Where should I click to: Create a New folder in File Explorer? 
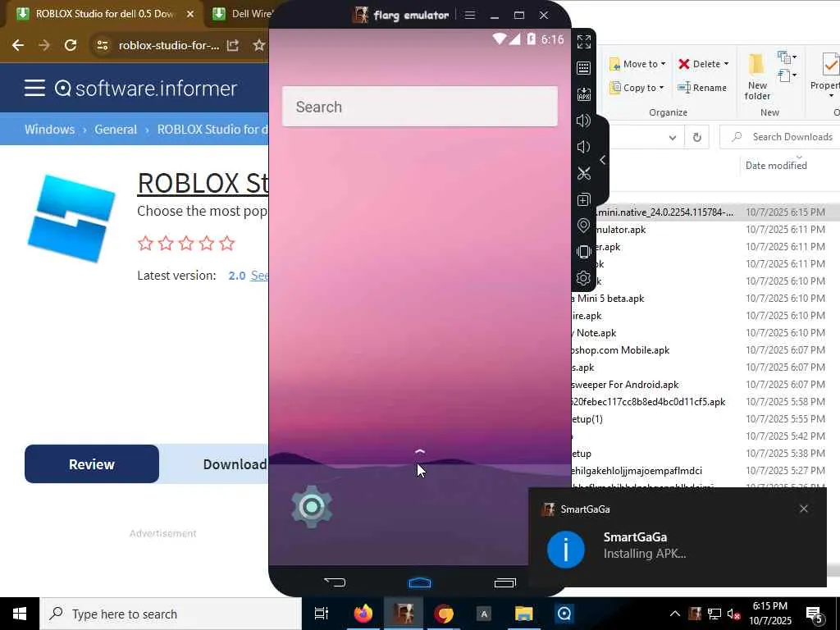[x=757, y=76]
